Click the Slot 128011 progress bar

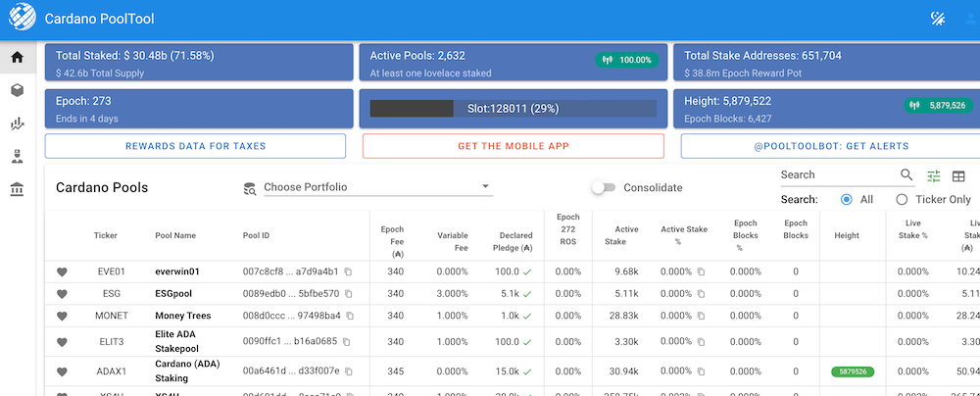[514, 108]
